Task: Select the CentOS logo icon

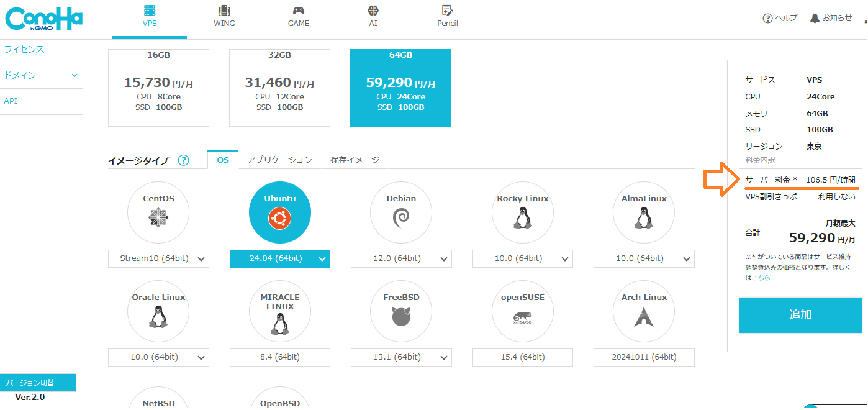Action: tap(158, 217)
